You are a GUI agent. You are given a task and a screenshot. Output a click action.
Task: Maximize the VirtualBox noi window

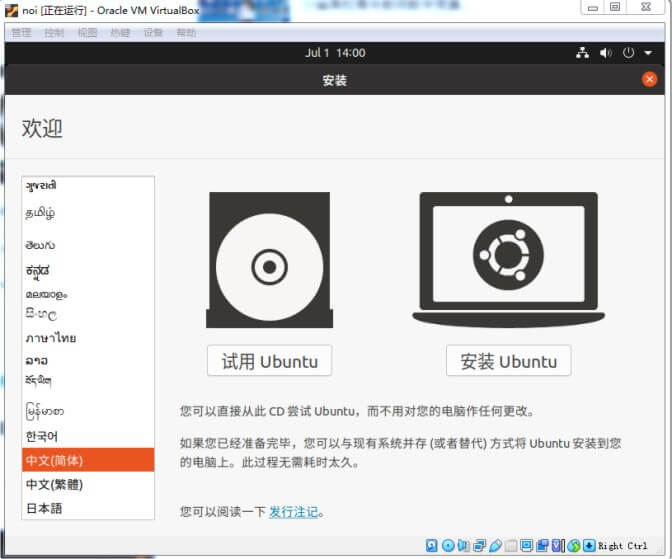click(x=615, y=7)
